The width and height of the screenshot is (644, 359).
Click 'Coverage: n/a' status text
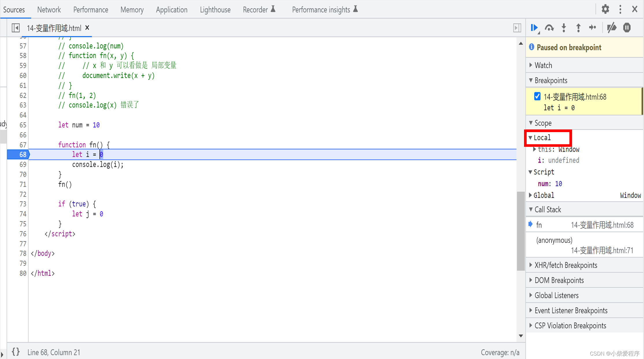tap(500, 352)
